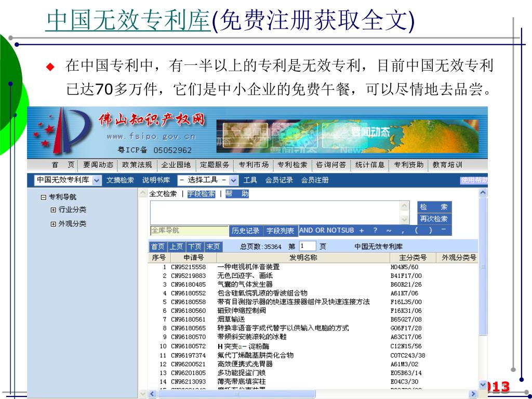Click the 主分类号 column header
The height and width of the screenshot is (399, 532).
pyautogui.click(x=413, y=258)
